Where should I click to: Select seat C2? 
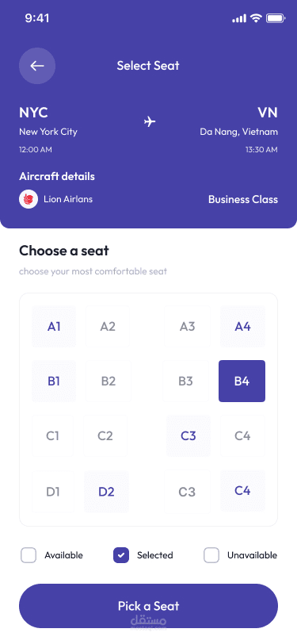click(105, 435)
